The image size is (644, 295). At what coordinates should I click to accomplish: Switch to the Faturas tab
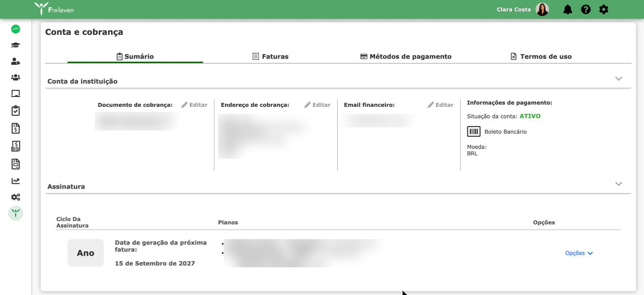[x=271, y=56]
